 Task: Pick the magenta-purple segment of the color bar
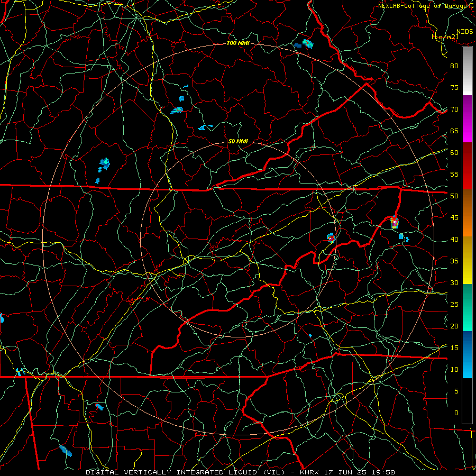pos(467,118)
